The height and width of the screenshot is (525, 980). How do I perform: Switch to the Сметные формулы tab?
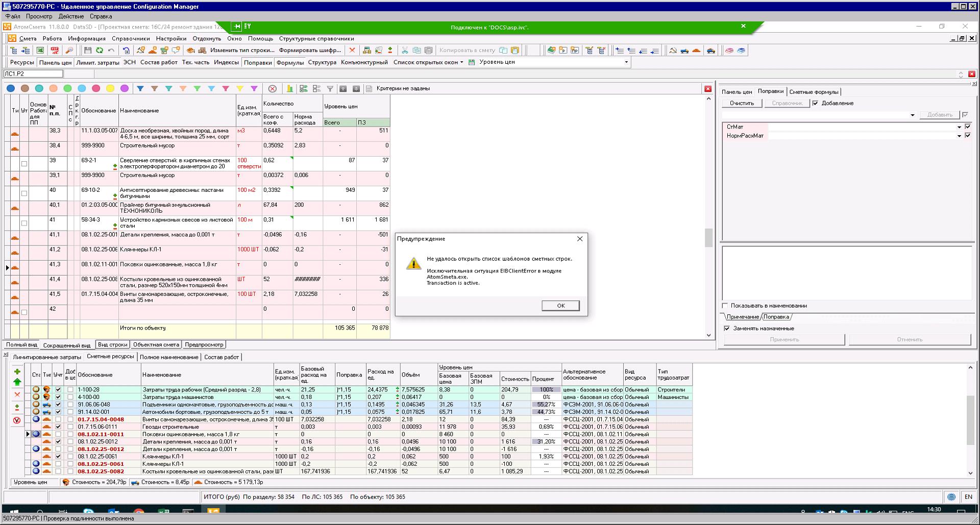(814, 92)
